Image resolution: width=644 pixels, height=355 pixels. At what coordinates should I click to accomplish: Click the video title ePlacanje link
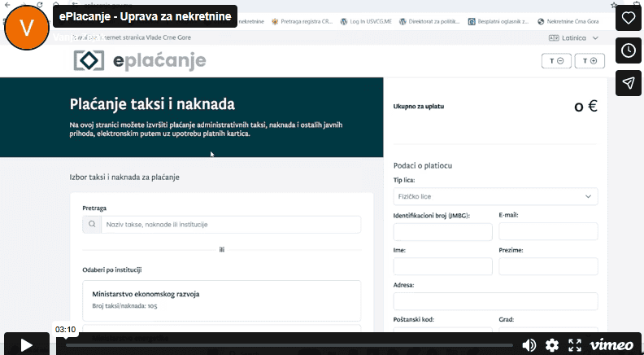[x=146, y=16]
